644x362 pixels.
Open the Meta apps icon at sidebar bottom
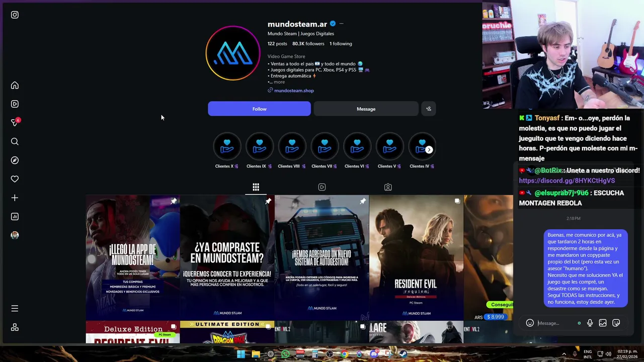coord(15,327)
